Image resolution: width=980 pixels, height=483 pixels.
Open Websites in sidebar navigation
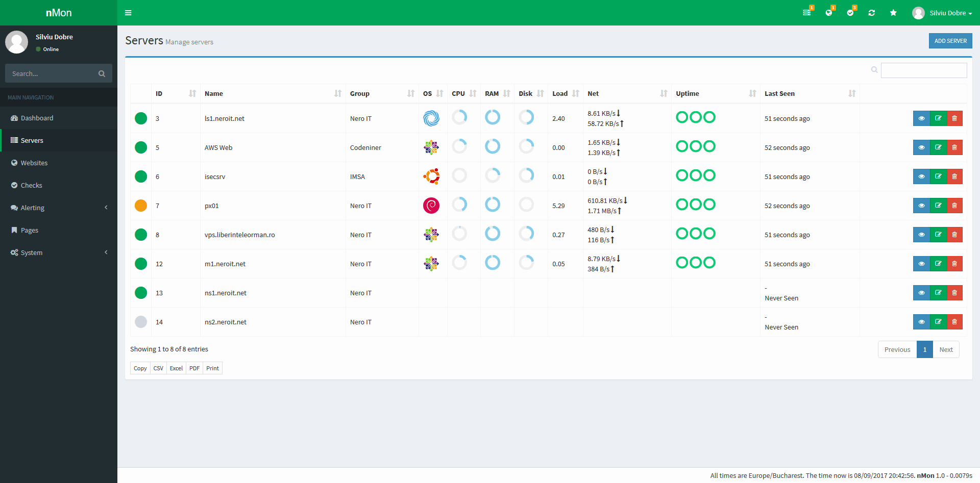[x=59, y=163]
